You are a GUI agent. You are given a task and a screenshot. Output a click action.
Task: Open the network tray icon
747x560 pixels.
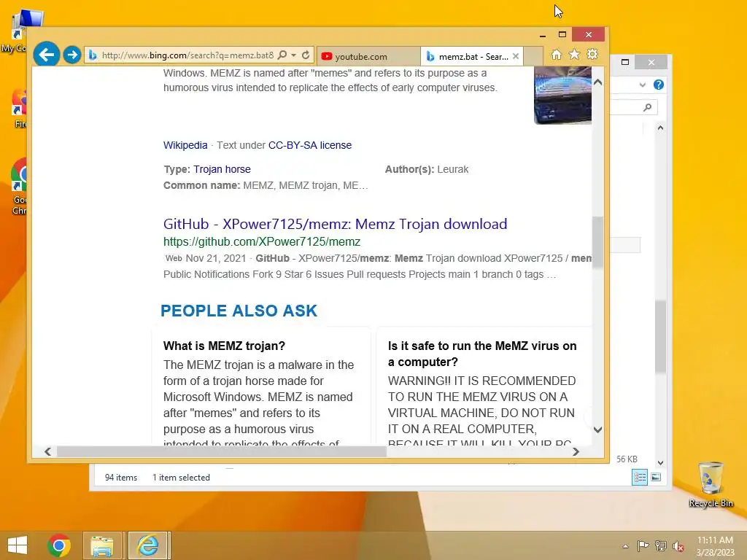point(660,545)
